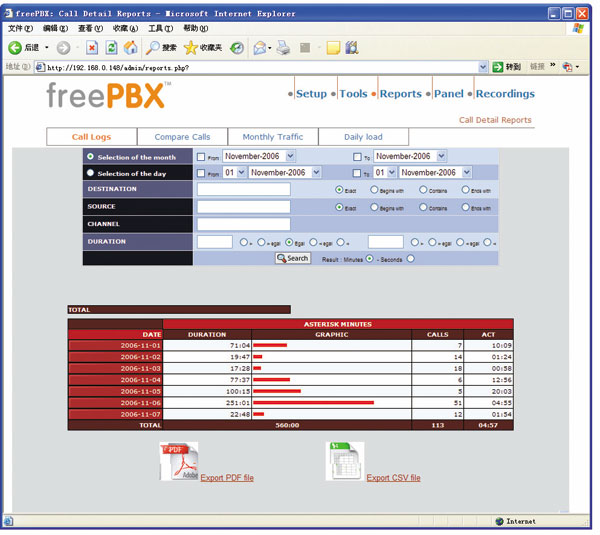Click the Source text input field
Image resolution: width=600 pixels, height=535 pixels.
click(243, 207)
